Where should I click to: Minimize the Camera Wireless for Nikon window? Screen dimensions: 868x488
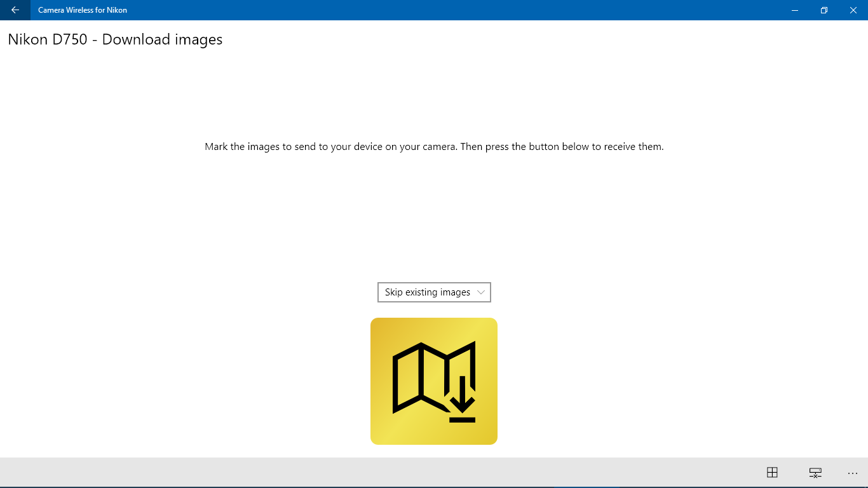(x=795, y=10)
